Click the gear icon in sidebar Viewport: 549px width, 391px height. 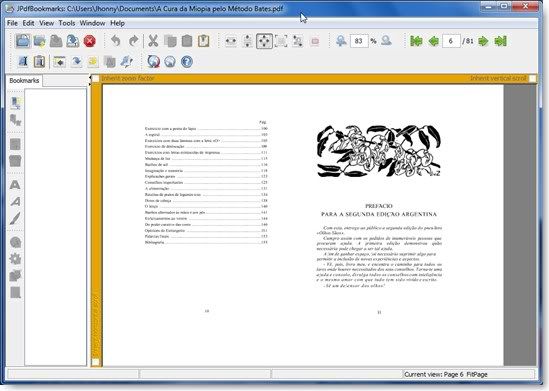click(x=15, y=259)
